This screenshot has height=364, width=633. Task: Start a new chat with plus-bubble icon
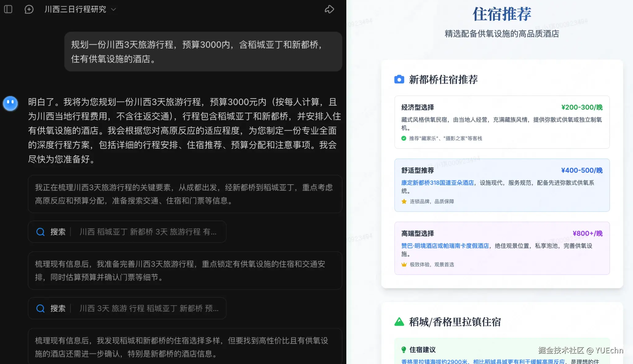29,9
